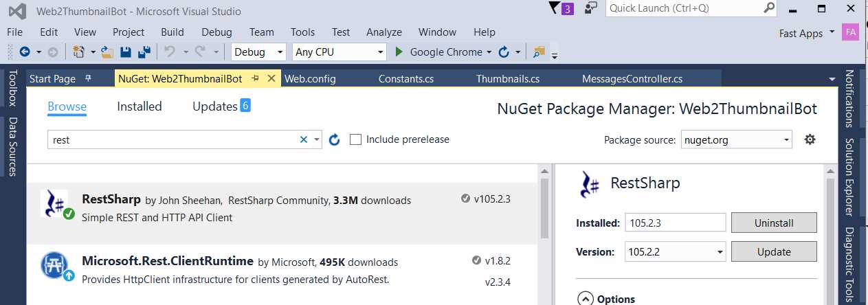Open the Tools menu
The image size is (868, 305).
coord(302,32)
